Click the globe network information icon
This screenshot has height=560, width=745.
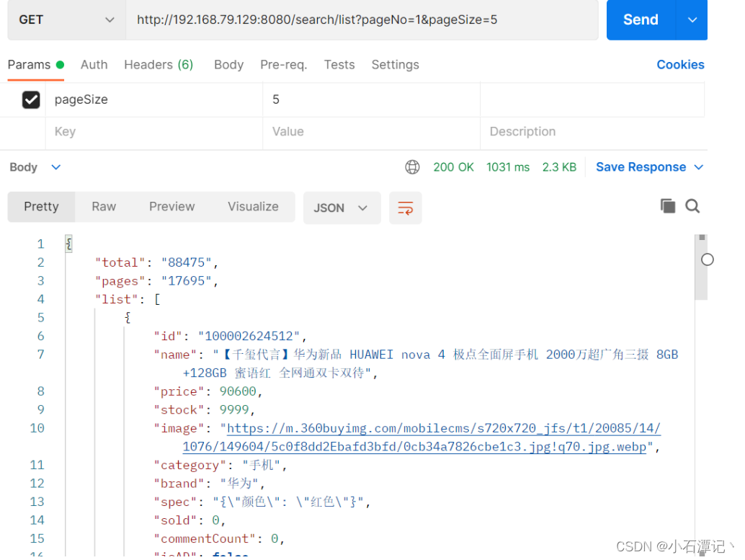point(412,167)
